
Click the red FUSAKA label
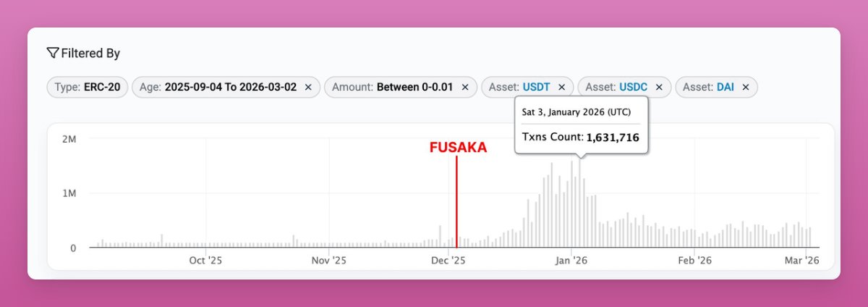[x=458, y=148]
